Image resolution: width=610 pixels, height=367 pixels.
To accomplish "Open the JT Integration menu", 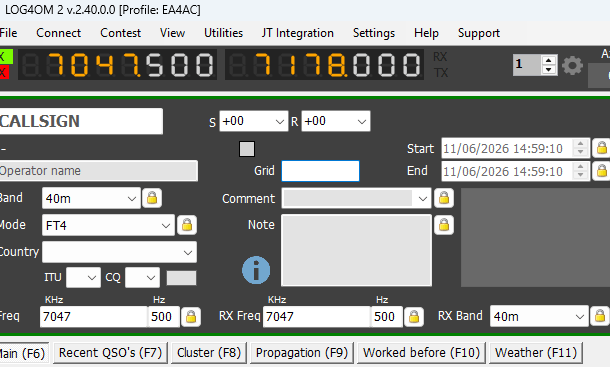I will click(x=298, y=33).
